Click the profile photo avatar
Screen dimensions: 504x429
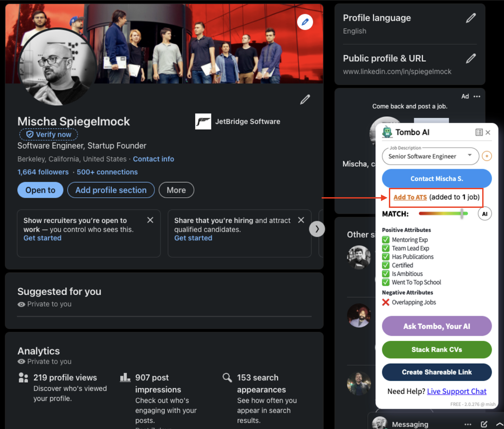click(x=57, y=67)
